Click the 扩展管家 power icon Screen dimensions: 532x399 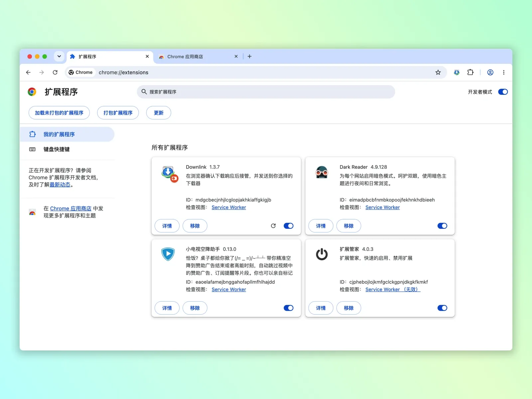point(322,254)
